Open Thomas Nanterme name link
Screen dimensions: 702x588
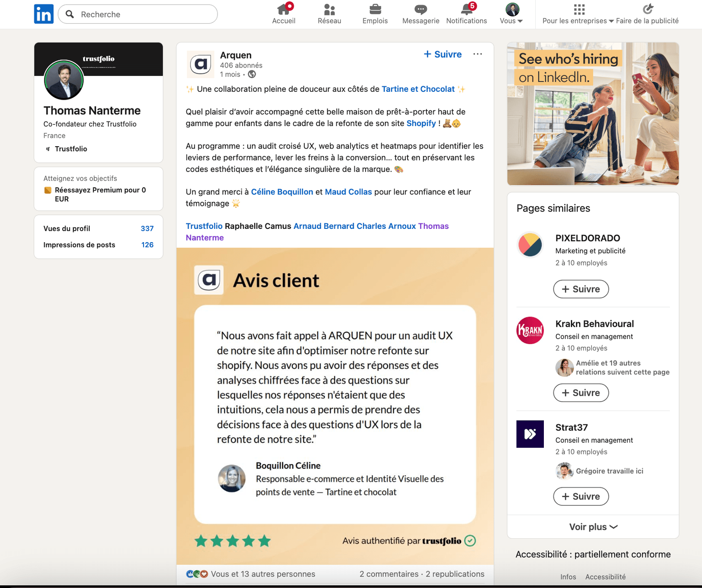pyautogui.click(x=92, y=111)
